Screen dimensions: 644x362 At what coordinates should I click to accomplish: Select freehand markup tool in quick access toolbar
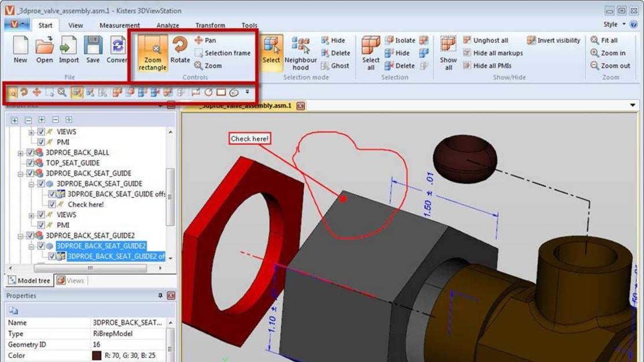click(234, 93)
